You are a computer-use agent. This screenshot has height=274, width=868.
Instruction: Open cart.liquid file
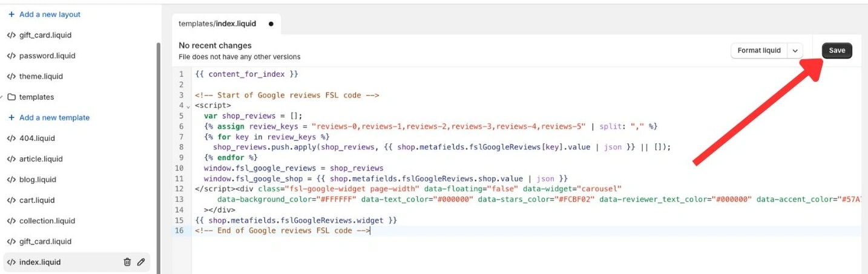point(37,200)
